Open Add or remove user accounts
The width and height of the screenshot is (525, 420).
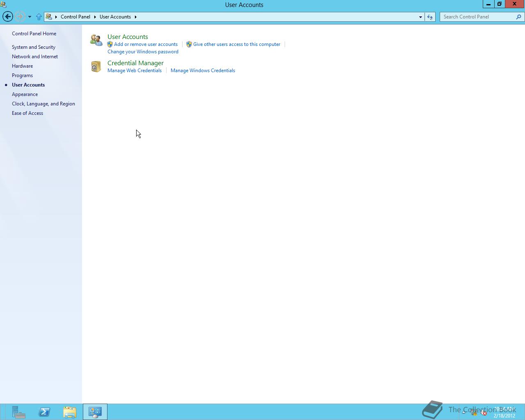point(146,44)
